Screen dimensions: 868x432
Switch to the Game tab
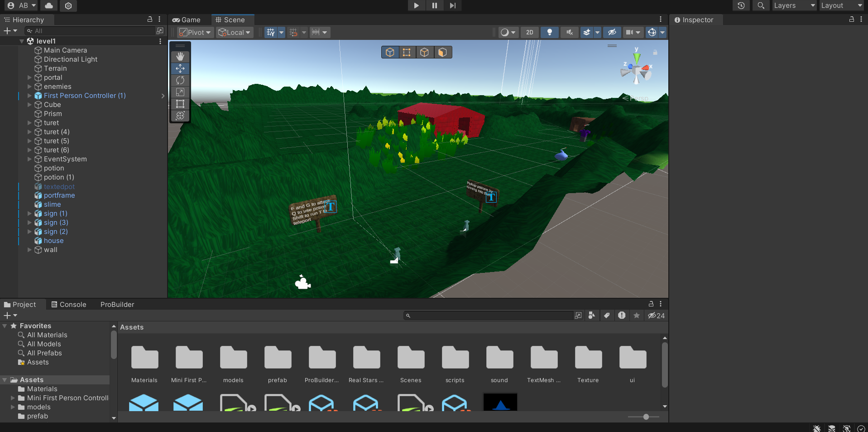tap(187, 19)
